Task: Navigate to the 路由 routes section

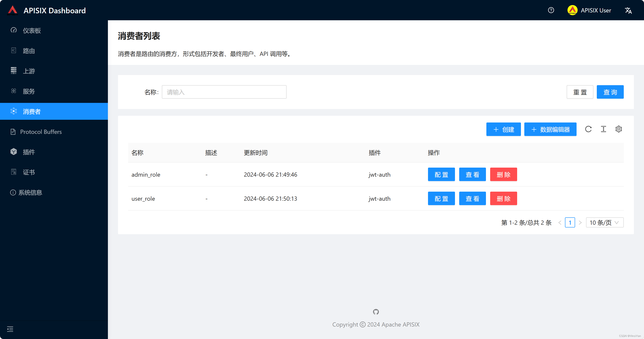Action: click(29, 51)
